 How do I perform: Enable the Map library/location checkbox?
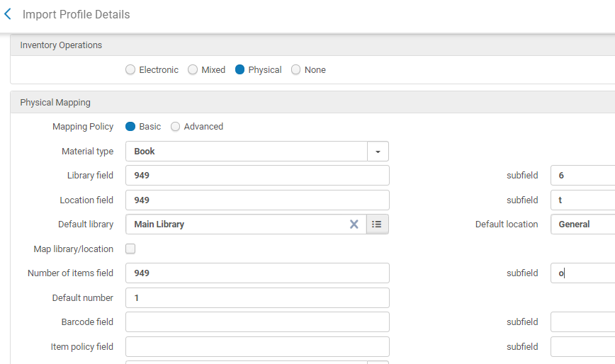[x=130, y=249]
